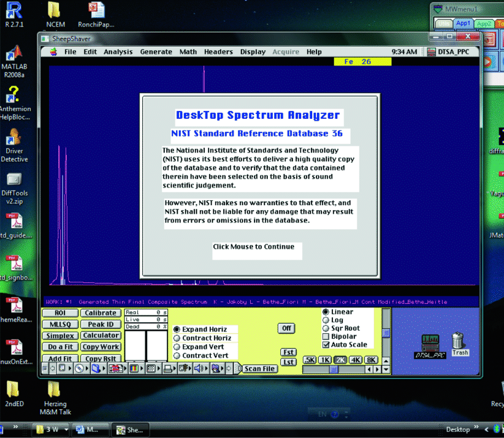This screenshot has width=504, height=438.
Task: Open the Generate menu
Action: click(156, 51)
